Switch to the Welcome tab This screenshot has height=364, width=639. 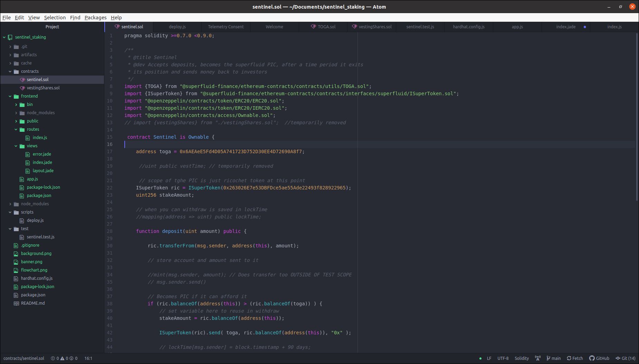pos(274,27)
